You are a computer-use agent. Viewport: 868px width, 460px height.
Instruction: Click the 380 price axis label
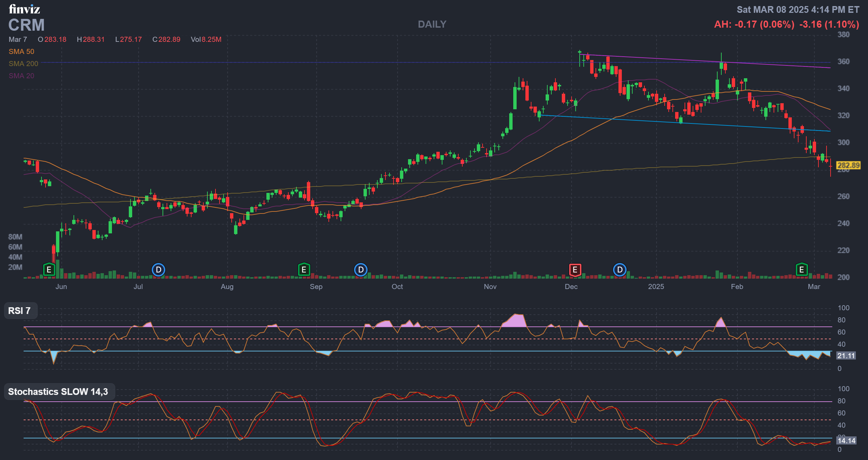pyautogui.click(x=843, y=34)
